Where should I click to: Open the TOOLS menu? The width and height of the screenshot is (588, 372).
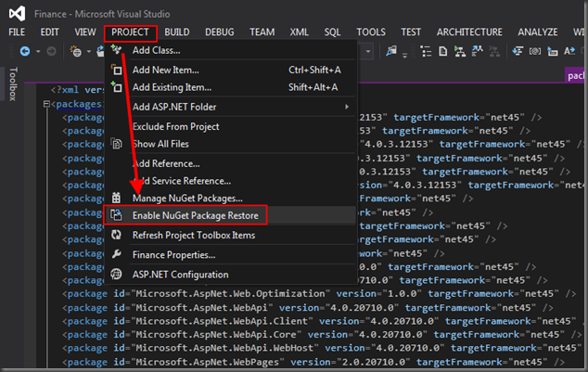tap(371, 32)
